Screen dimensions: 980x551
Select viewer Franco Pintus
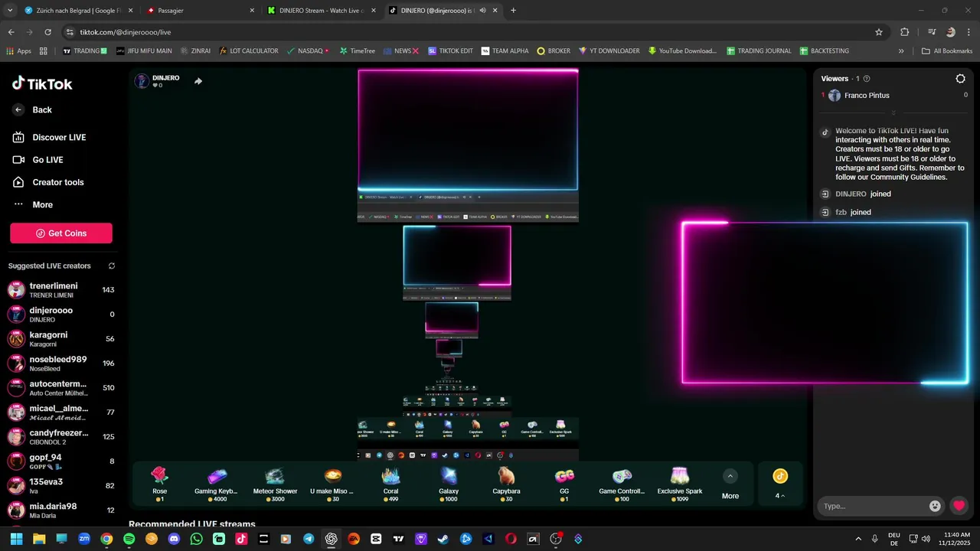tap(867, 96)
